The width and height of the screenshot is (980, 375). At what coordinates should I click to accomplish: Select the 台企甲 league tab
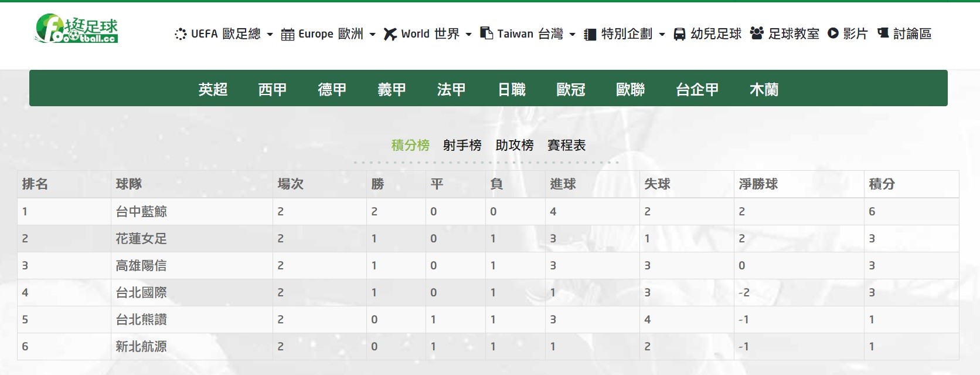[697, 89]
